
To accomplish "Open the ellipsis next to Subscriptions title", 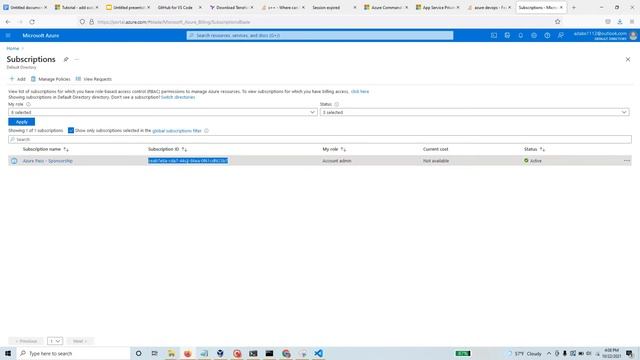I will click(76, 60).
